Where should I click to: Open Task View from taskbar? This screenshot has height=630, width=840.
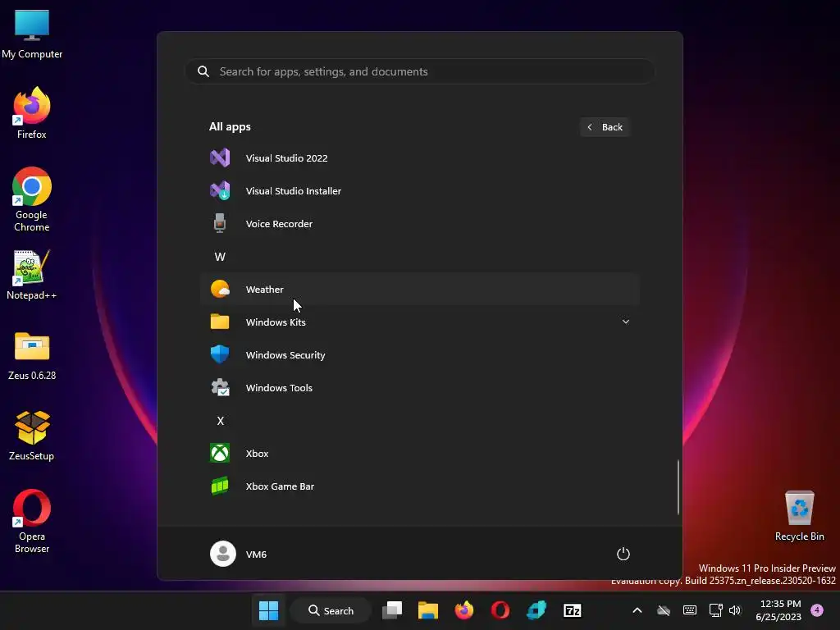pos(392,610)
